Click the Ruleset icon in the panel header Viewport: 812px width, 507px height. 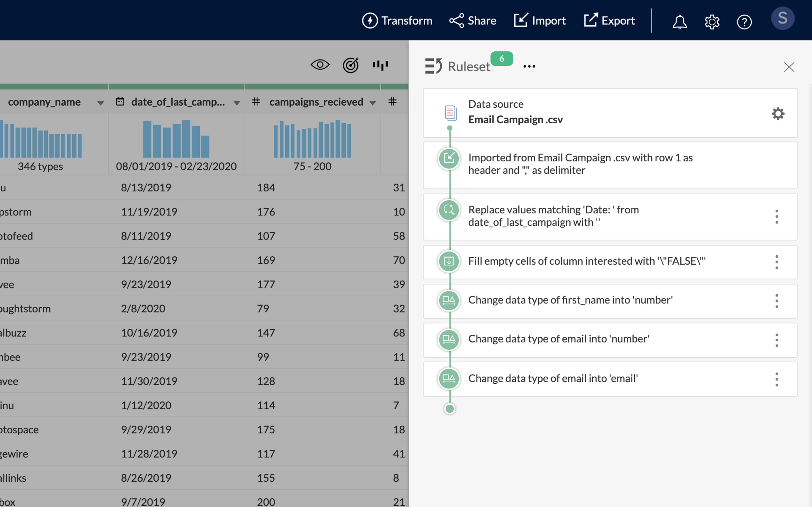tap(433, 66)
